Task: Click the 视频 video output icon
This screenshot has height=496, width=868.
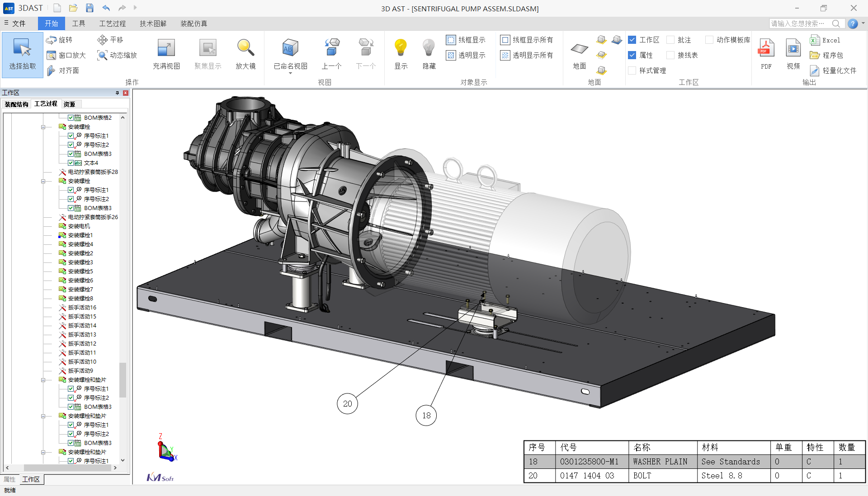Action: [x=793, y=48]
